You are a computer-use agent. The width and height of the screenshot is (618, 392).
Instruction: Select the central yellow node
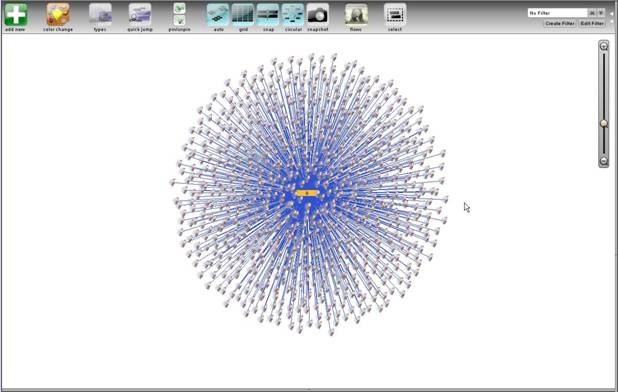tap(307, 193)
